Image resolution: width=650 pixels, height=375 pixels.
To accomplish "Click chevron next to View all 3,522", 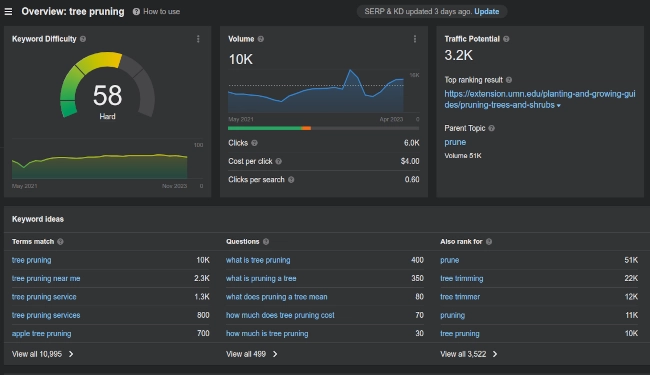I will coord(495,354).
